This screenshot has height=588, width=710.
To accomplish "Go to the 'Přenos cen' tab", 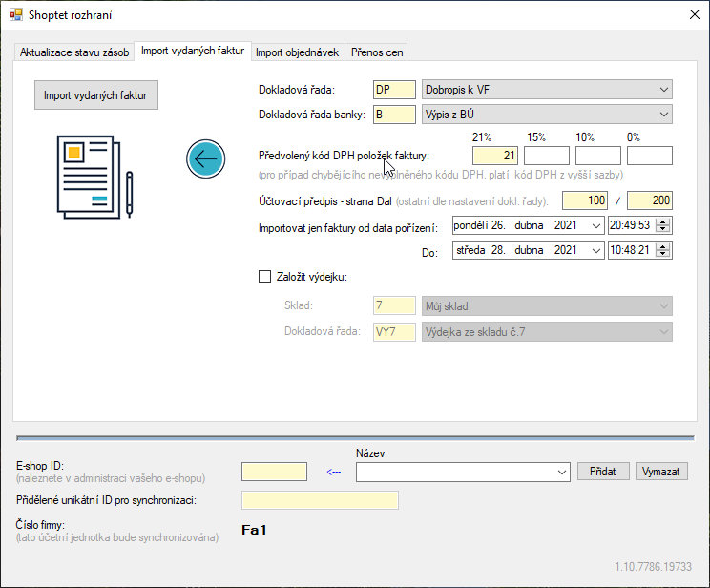I will [x=377, y=52].
